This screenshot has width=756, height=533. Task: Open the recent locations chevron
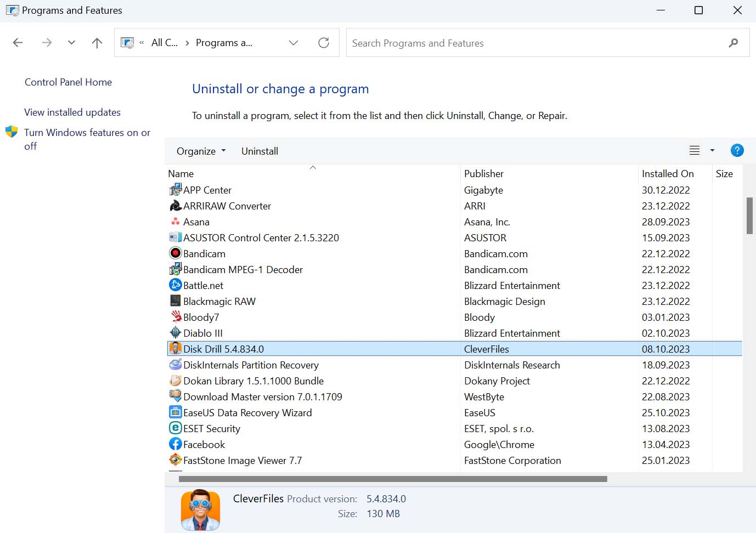point(71,43)
